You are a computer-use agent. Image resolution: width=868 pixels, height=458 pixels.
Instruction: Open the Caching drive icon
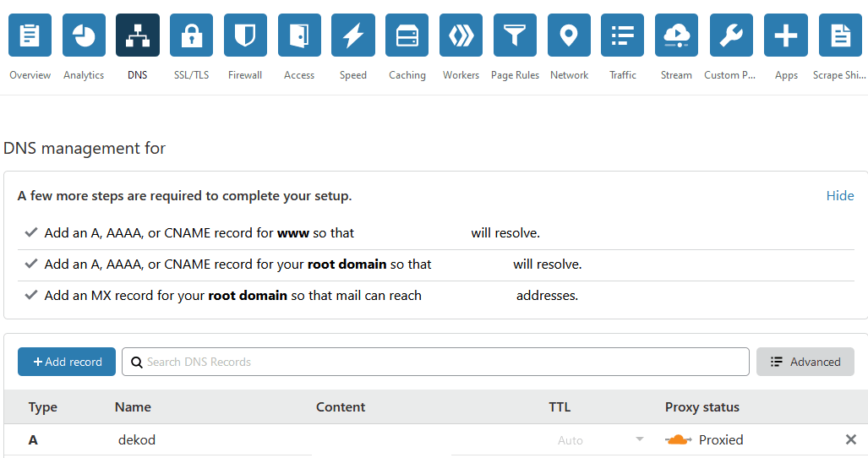click(x=407, y=35)
